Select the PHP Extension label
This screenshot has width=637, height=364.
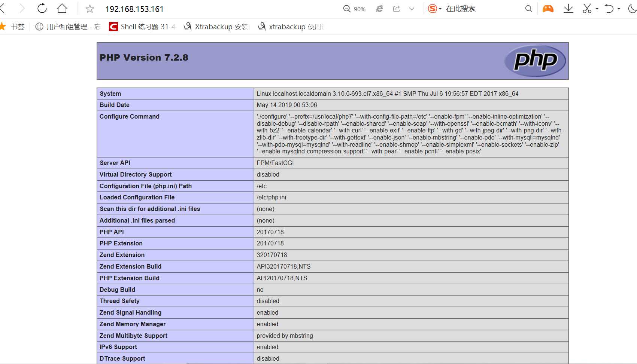(x=121, y=243)
